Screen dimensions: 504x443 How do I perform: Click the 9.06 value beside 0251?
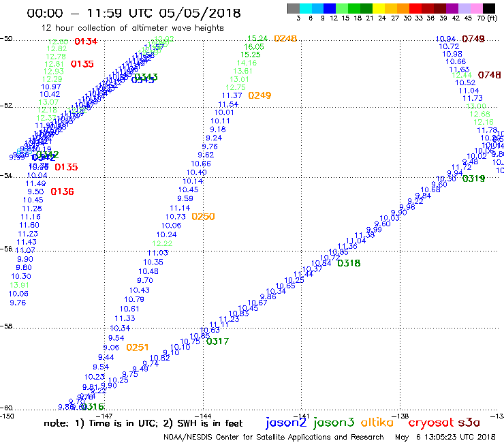(111, 348)
